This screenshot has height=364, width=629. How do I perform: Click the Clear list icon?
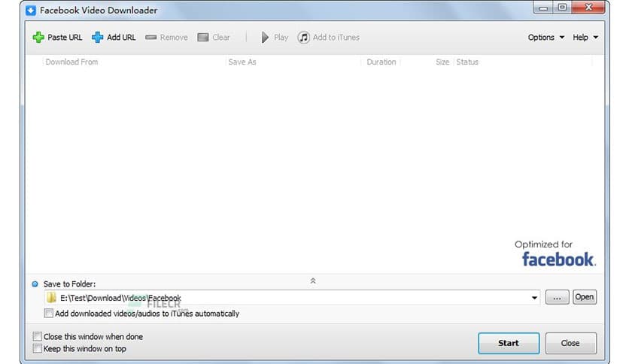(x=203, y=38)
